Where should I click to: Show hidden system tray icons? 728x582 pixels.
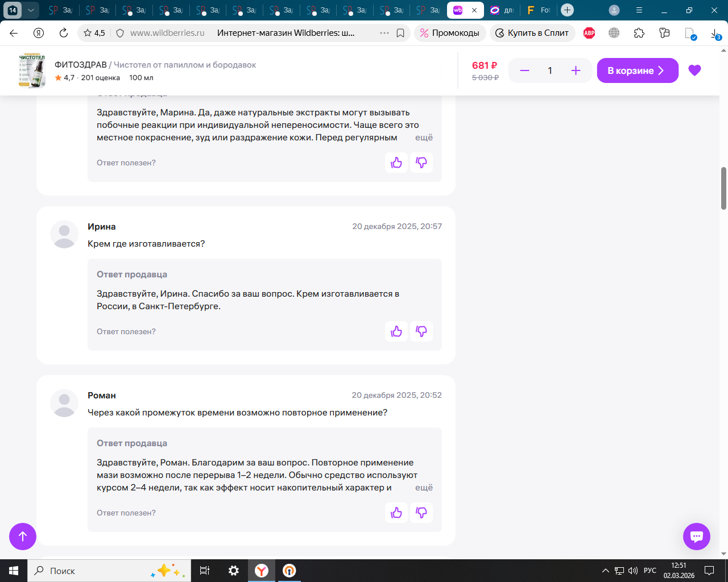coord(605,571)
